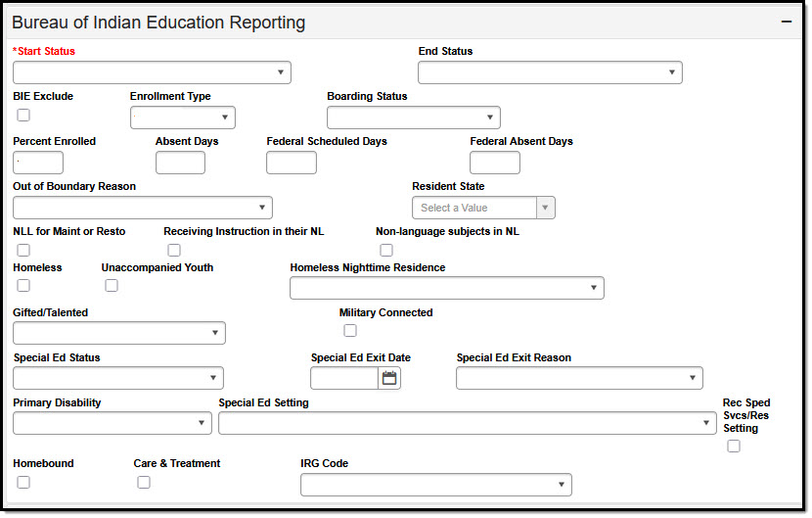Check the Homebound checkbox
Viewport: 812px width, 518px height.
(x=23, y=482)
